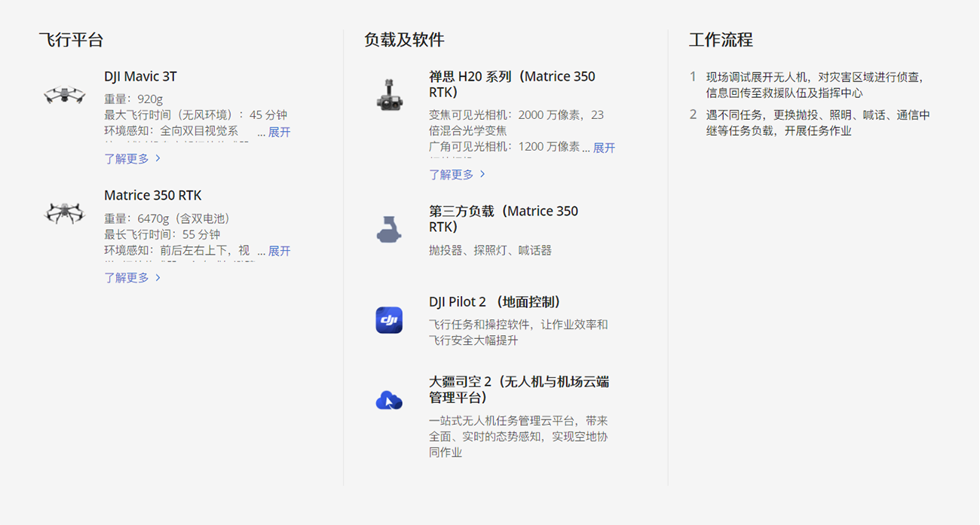Click the 飞行任务和操控软件 description
Screen dimensions: 980x525
[x=519, y=332]
